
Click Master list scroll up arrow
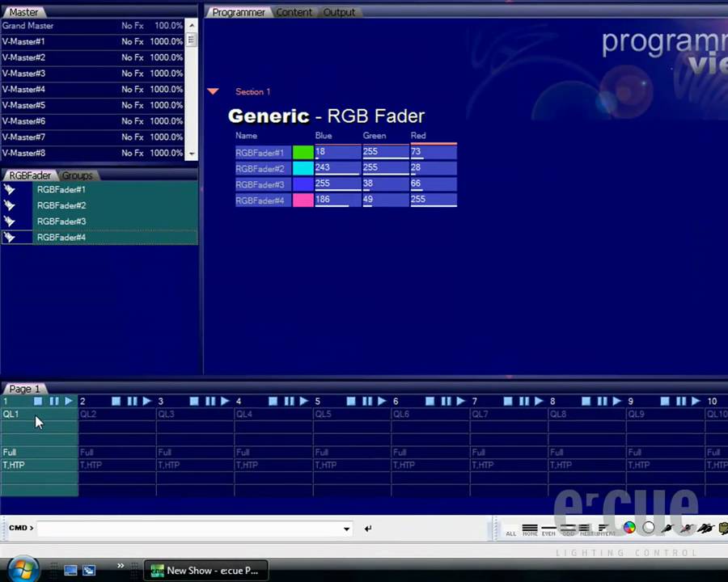pos(191,25)
